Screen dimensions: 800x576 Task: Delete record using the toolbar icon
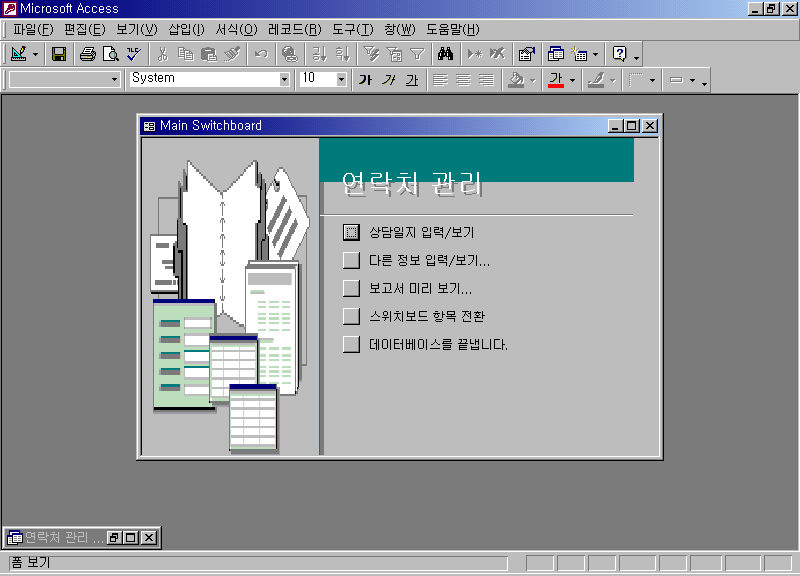click(497, 54)
